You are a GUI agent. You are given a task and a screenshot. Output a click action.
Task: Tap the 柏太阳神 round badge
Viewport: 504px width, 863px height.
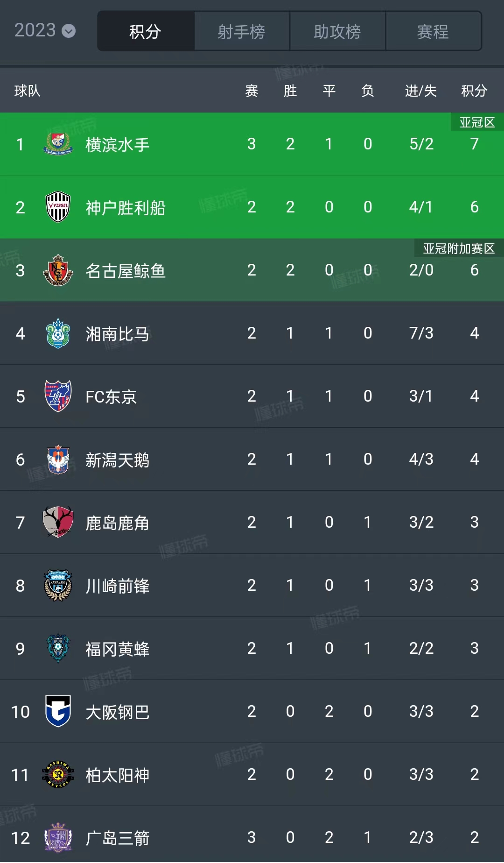click(x=58, y=775)
